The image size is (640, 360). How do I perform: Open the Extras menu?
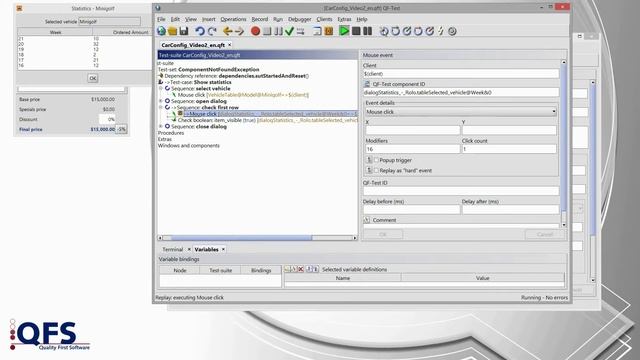(x=344, y=19)
